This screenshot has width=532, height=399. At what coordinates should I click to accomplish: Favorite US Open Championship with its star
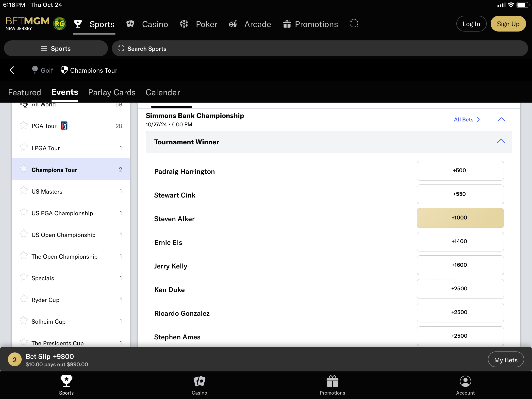pos(24,234)
